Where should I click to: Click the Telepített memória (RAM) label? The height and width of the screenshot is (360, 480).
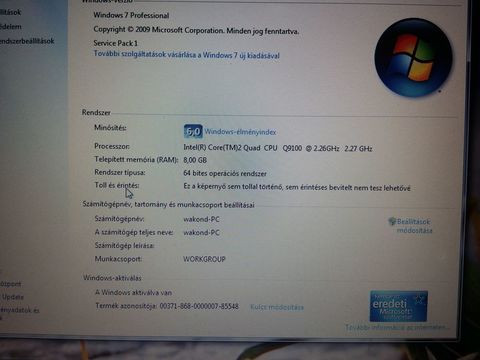point(136,159)
